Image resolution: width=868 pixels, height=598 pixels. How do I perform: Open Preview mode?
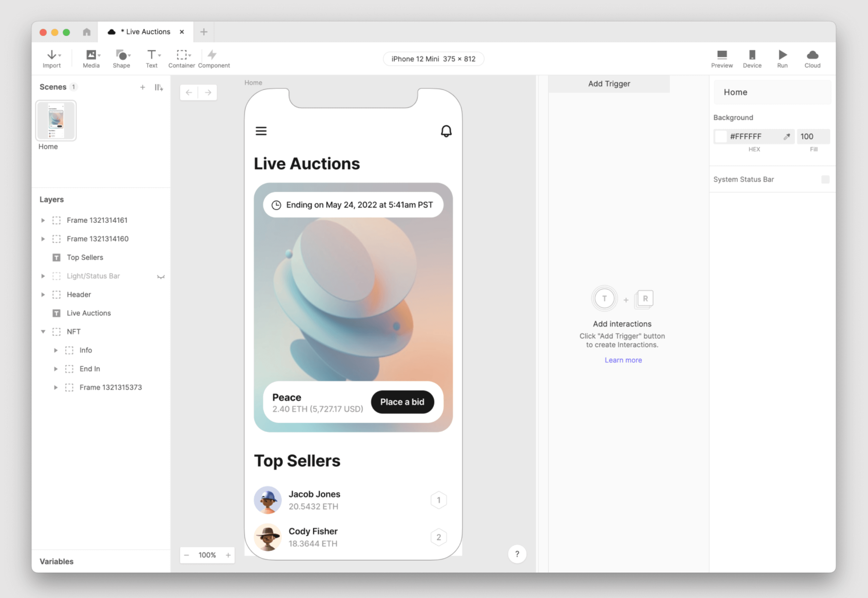[722, 59]
